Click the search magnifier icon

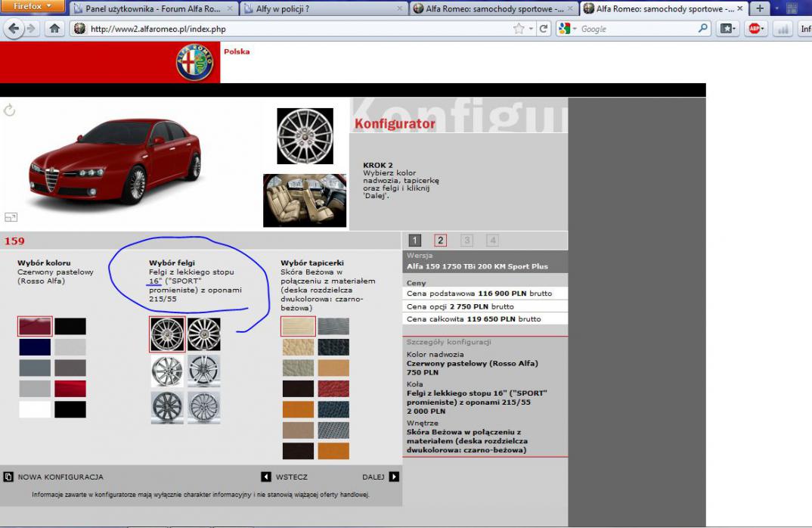point(702,28)
